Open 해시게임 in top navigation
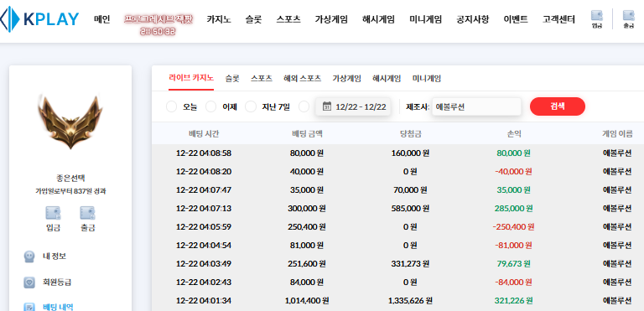Image resolution: width=644 pixels, height=311 pixels. coord(379,19)
